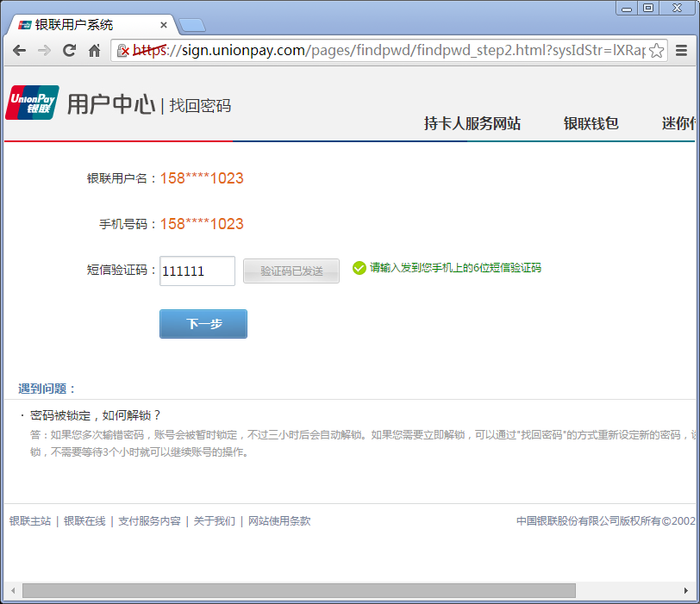Click the 手机号码 value 158****1023
The image size is (700, 604).
pyautogui.click(x=202, y=224)
